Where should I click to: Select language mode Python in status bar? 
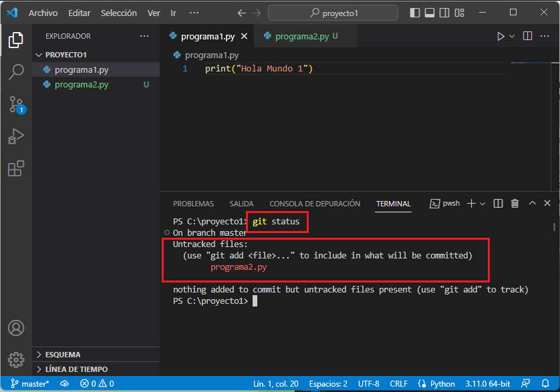point(442,384)
